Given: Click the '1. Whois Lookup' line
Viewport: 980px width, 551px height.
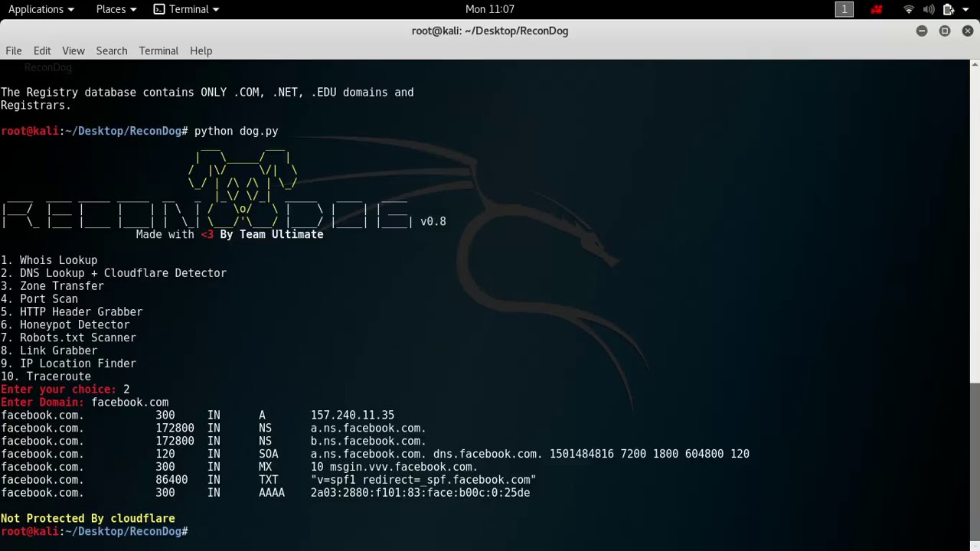Looking at the screenshot, I should (x=49, y=260).
